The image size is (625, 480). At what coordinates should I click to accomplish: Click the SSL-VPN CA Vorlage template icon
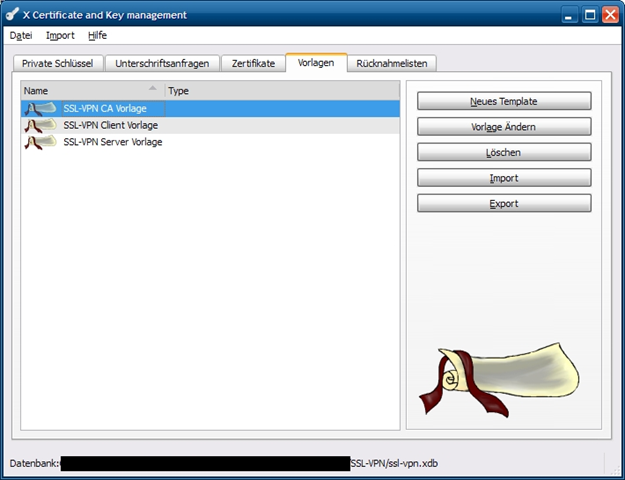[x=40, y=108]
